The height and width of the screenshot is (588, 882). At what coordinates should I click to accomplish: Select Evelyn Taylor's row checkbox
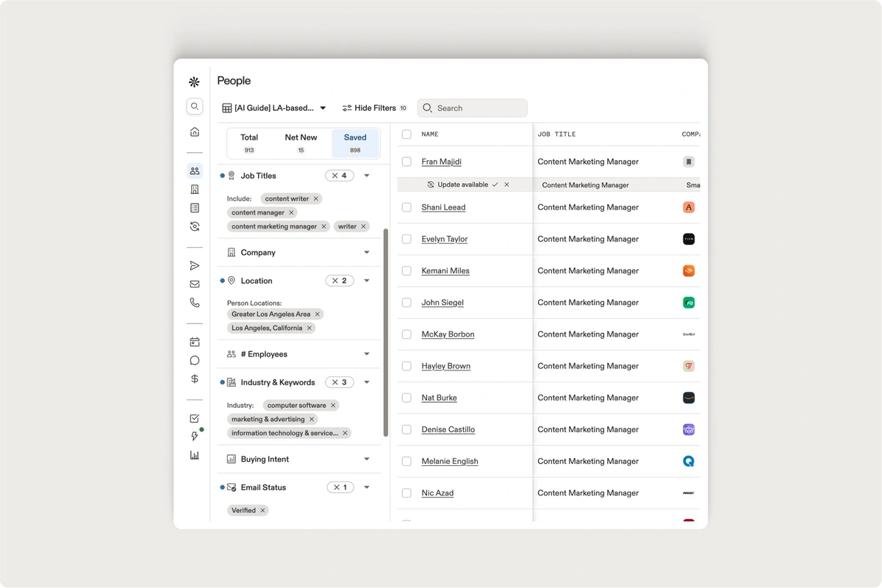click(x=406, y=239)
